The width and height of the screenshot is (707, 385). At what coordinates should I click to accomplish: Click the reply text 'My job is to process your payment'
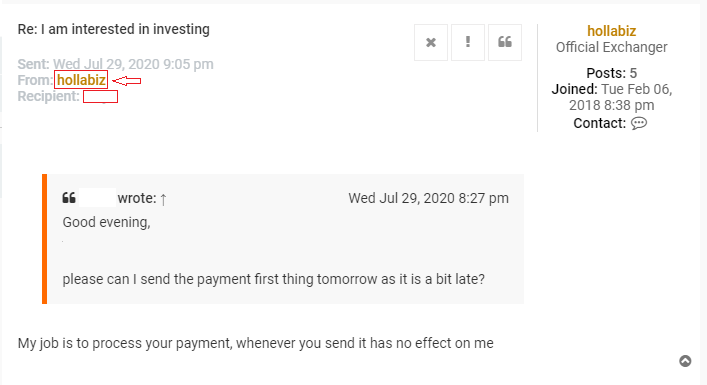125,344
